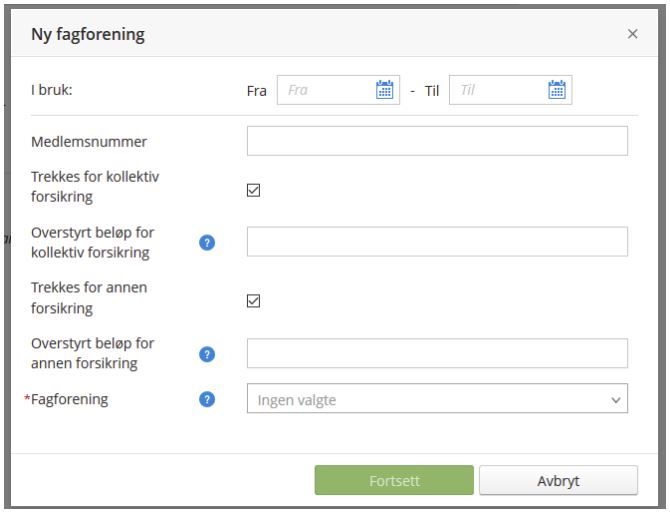Toggle Trekkes for annen forsikring checkbox
This screenshot has width=670, height=513.
(254, 300)
